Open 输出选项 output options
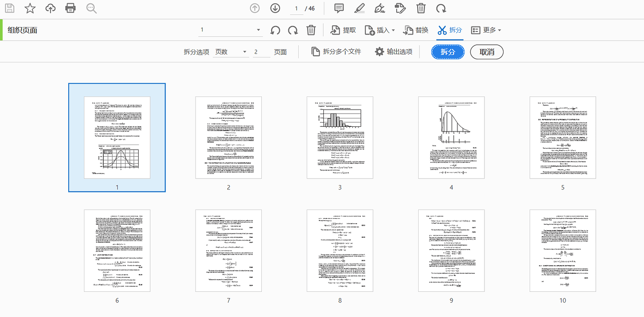 pos(394,52)
